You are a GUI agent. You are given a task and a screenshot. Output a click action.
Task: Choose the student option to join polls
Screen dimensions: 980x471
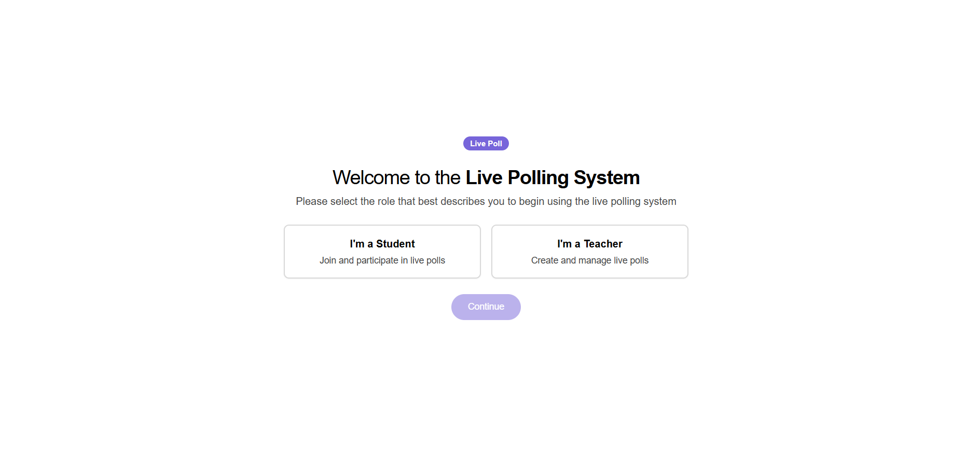click(x=382, y=252)
